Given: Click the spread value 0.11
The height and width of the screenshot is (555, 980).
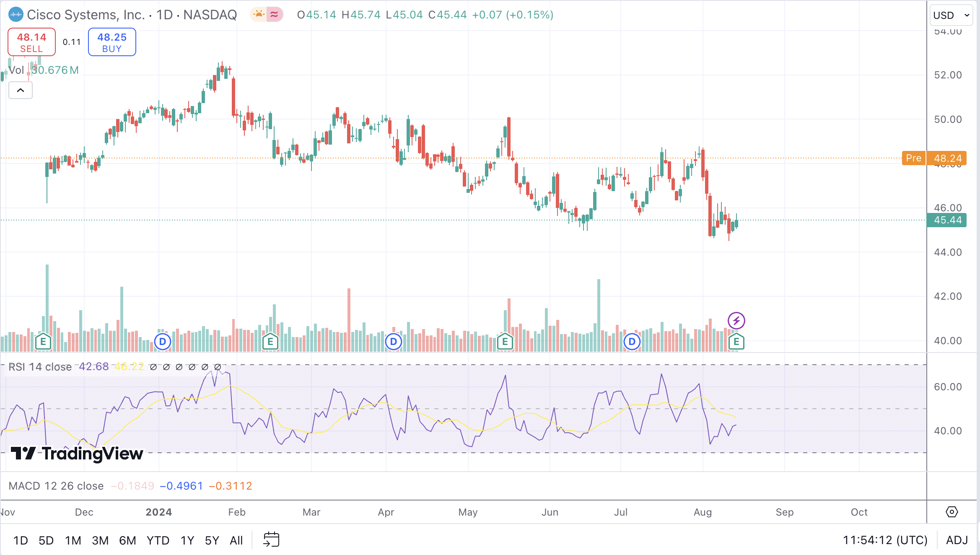Looking at the screenshot, I should tap(72, 42).
